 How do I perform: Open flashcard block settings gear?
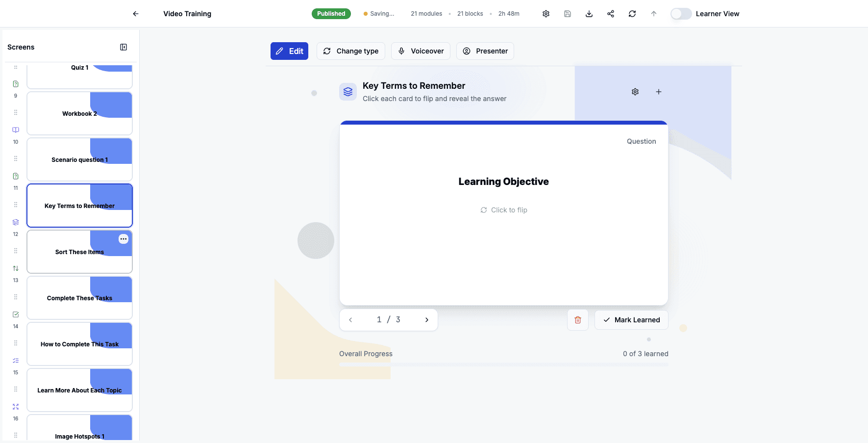(x=635, y=92)
